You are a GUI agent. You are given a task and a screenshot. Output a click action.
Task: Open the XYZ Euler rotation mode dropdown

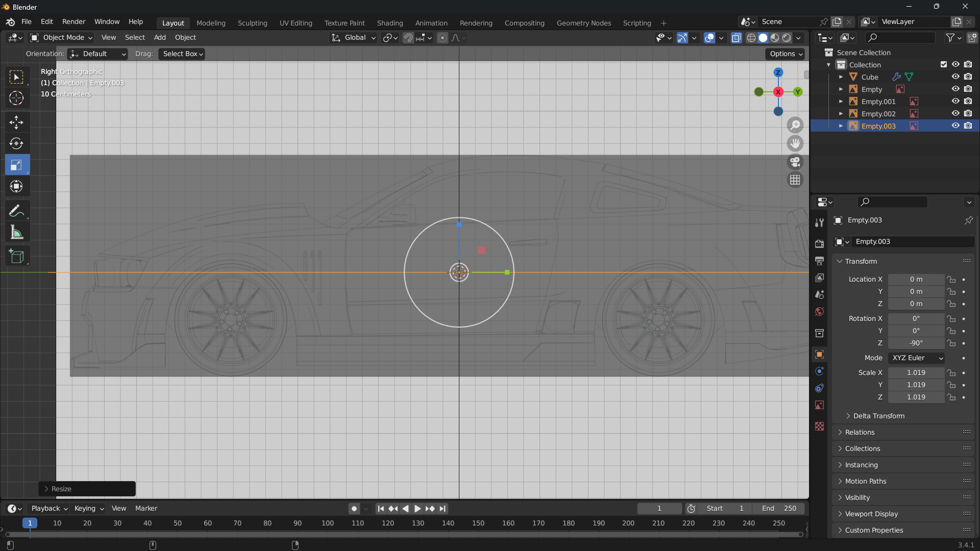click(917, 358)
